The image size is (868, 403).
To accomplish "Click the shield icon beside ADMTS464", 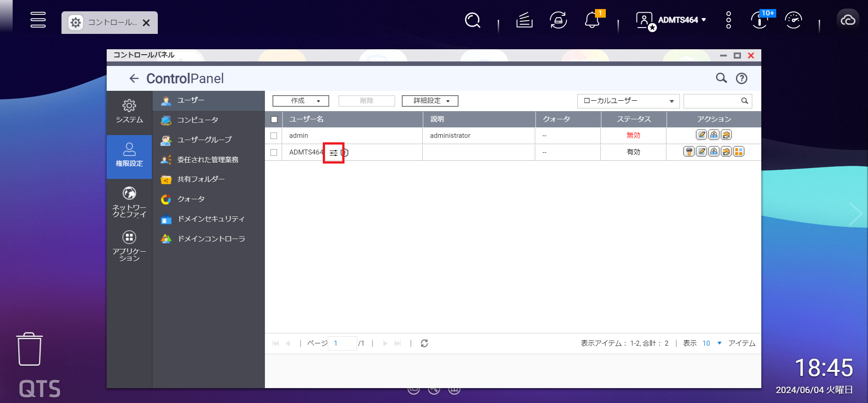I will pos(344,153).
